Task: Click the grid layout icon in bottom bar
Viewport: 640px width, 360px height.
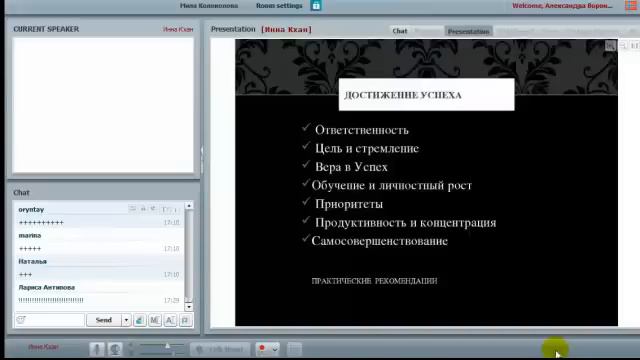Action: coord(294,349)
